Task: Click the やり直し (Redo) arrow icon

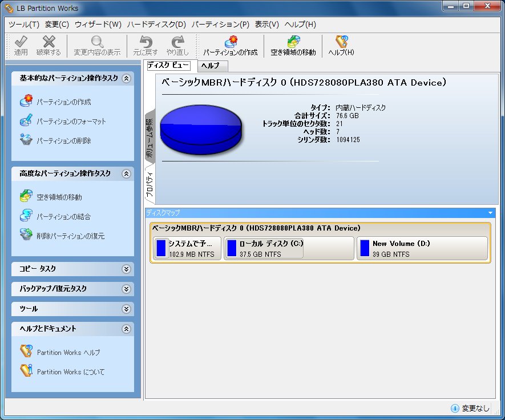Action: (x=177, y=42)
